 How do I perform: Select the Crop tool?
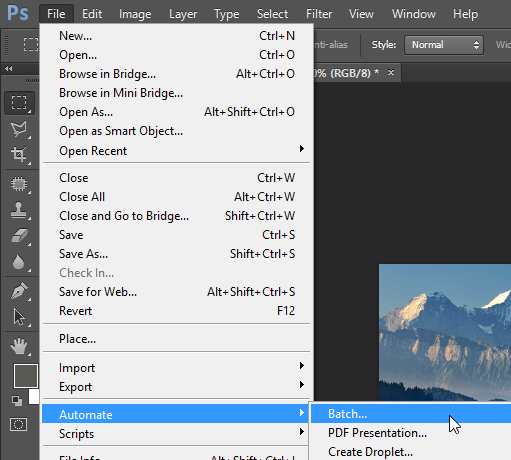(19, 154)
